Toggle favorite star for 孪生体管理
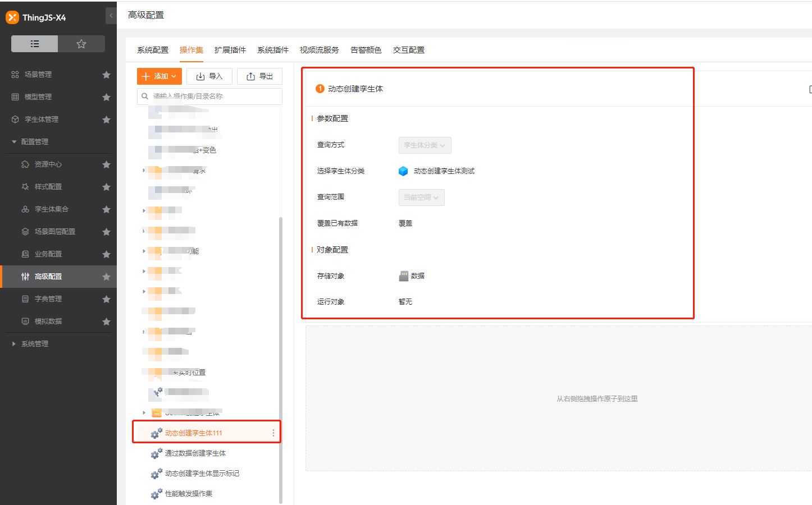Screen dimensions: 812x505 coord(106,120)
